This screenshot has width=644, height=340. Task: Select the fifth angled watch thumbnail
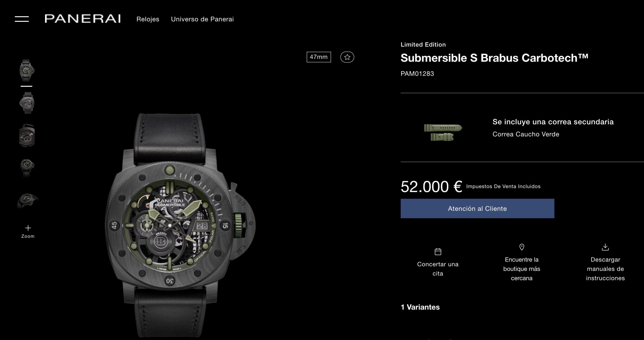27,200
